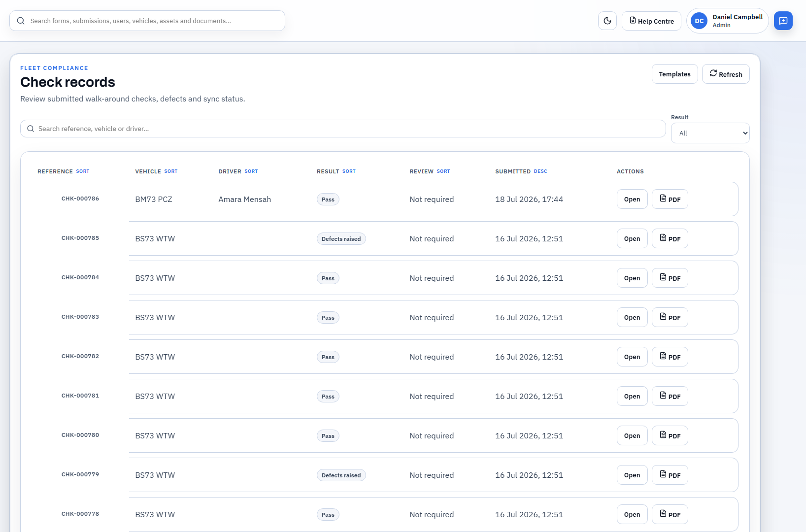Image resolution: width=806 pixels, height=532 pixels.
Task: Focus the global search field
Action: (147, 21)
